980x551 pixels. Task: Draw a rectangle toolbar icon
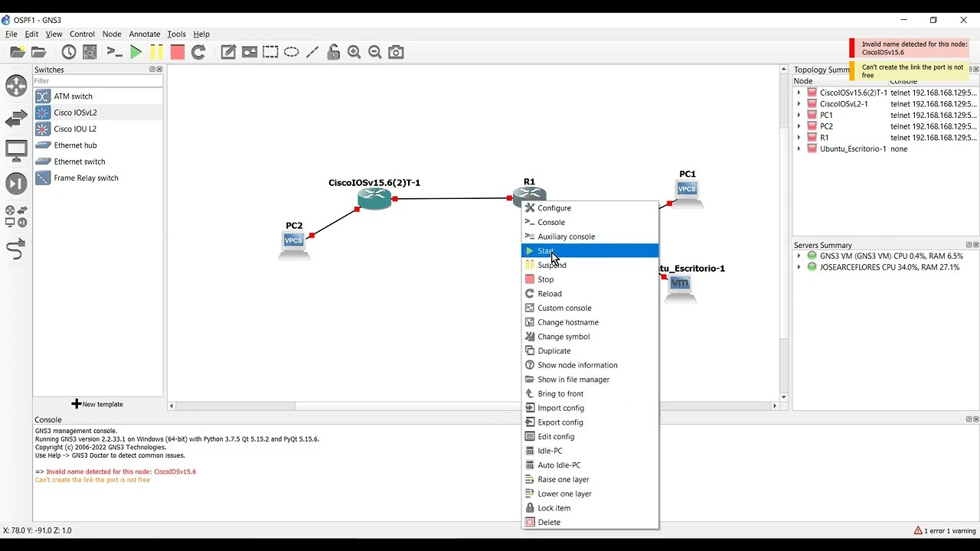(270, 52)
